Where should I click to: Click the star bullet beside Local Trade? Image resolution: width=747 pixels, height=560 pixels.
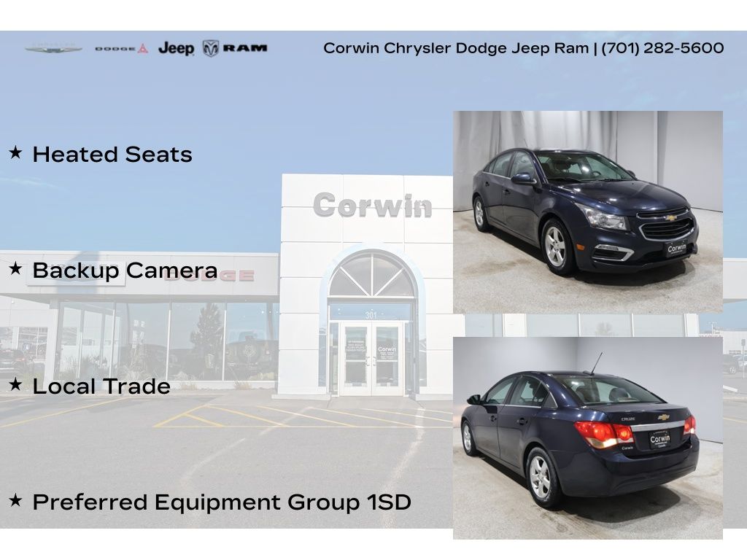pyautogui.click(x=15, y=385)
